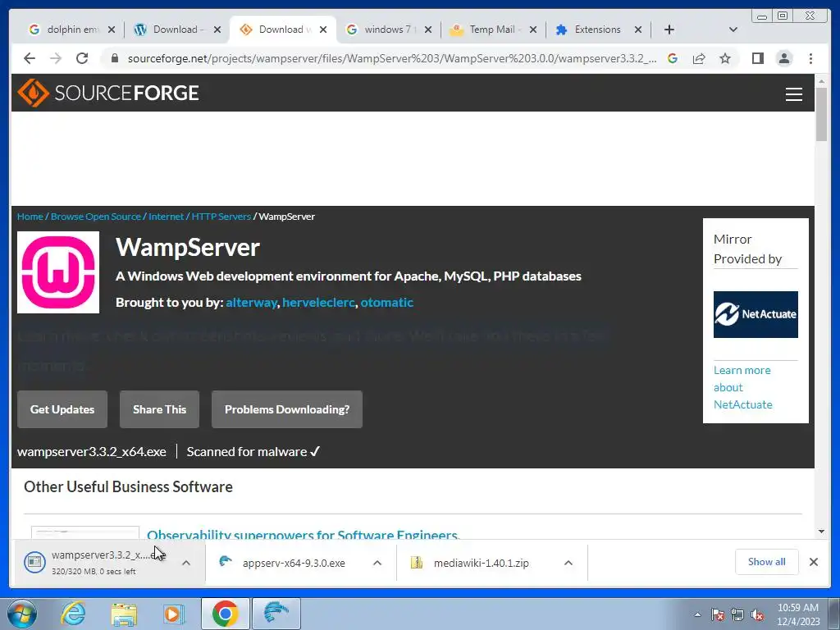This screenshot has height=630, width=840.
Task: Open the Chrome profile avatar
Action: tap(783, 58)
